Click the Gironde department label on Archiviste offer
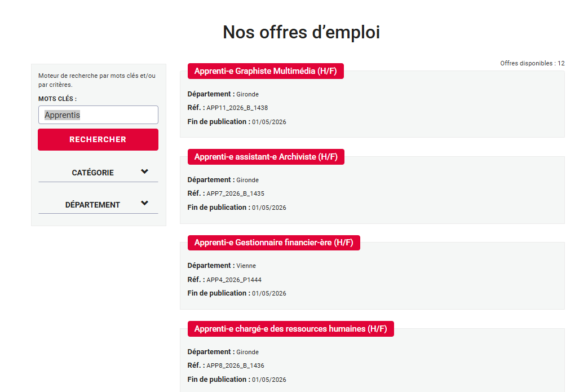The height and width of the screenshot is (392, 588). (247, 179)
